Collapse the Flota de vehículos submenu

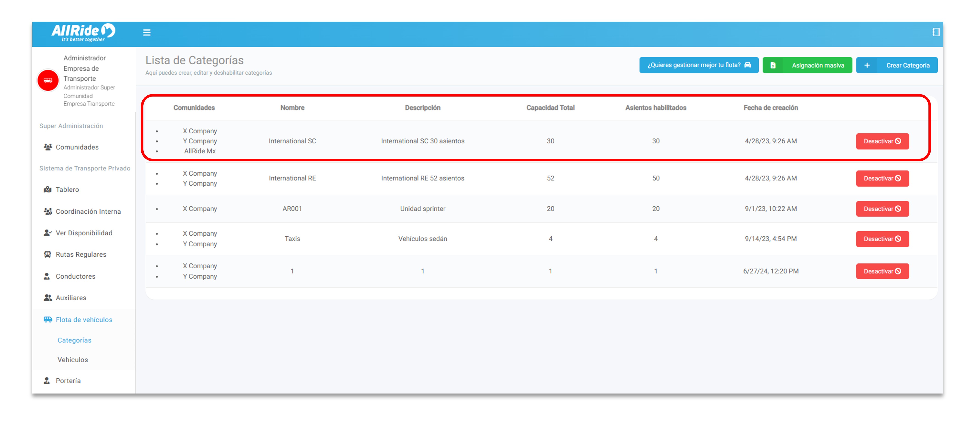click(x=84, y=320)
